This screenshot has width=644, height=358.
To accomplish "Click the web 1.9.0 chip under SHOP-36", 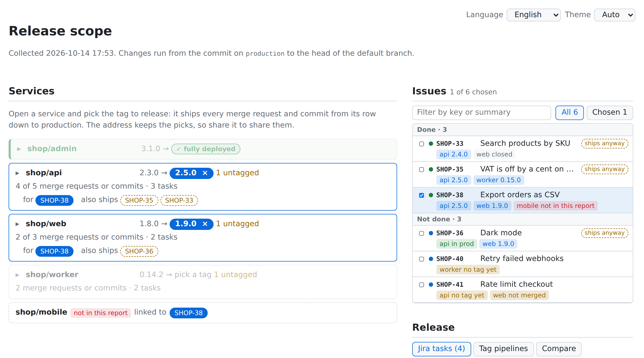I will (x=498, y=244).
